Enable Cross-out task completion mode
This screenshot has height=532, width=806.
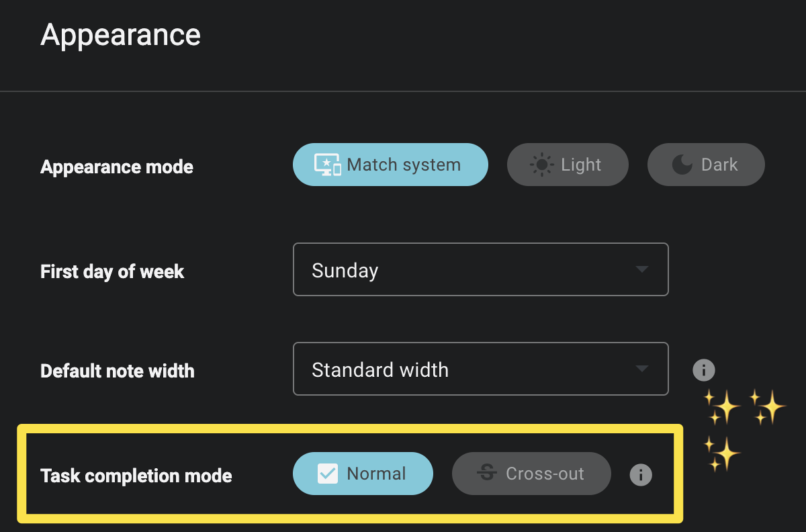coord(531,474)
